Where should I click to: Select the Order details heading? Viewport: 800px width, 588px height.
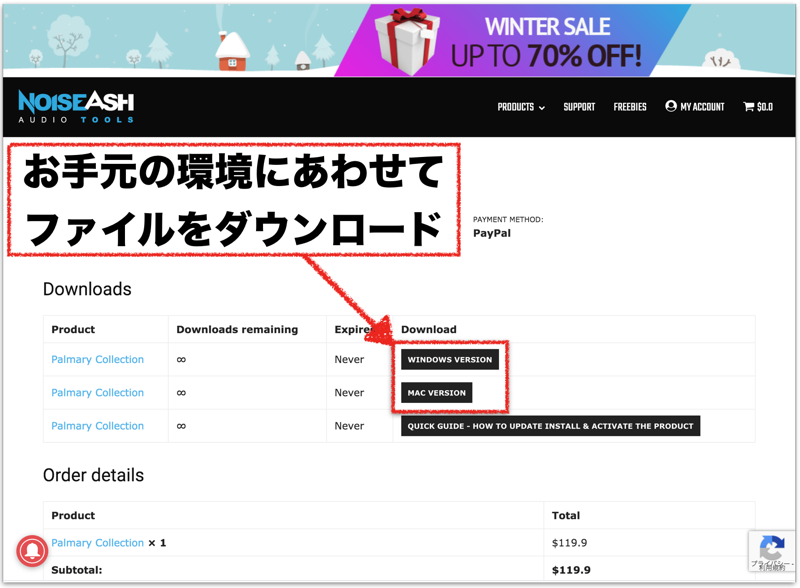click(93, 475)
